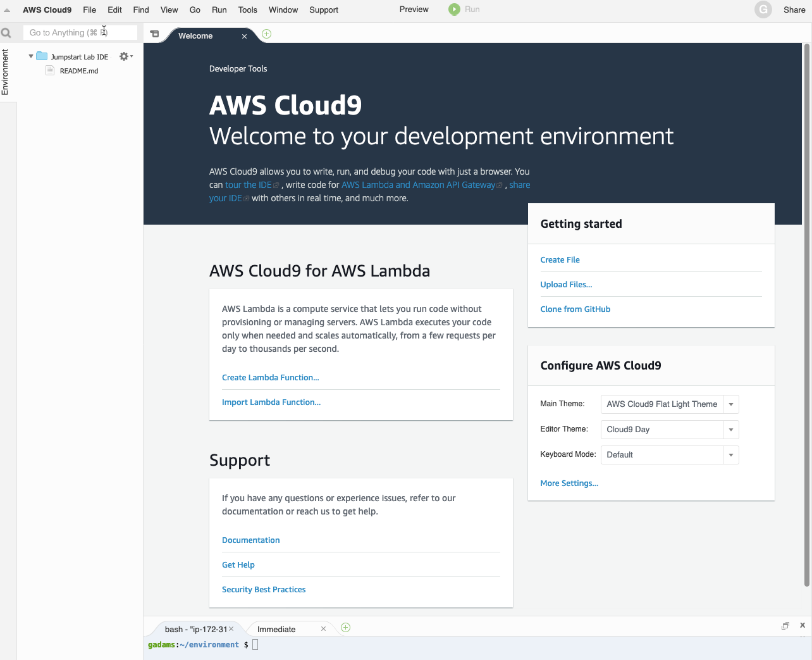Switch to the Immediate tab
The image size is (812, 660).
pos(276,630)
